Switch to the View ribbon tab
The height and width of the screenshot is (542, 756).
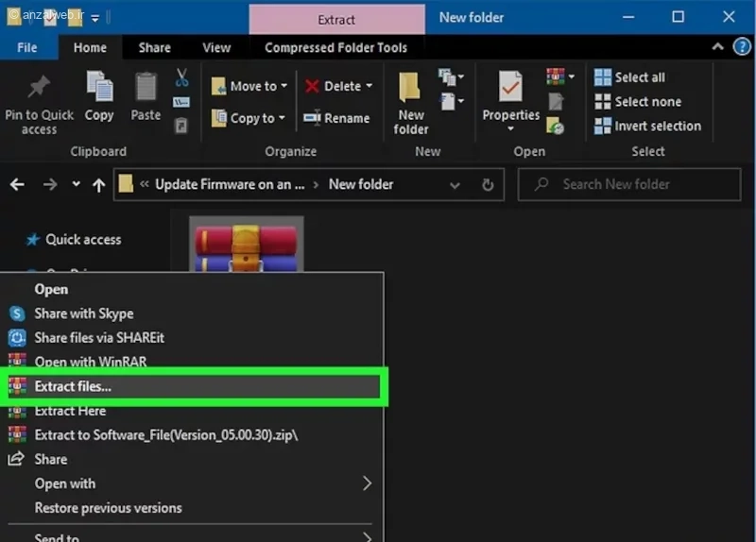[x=216, y=47]
